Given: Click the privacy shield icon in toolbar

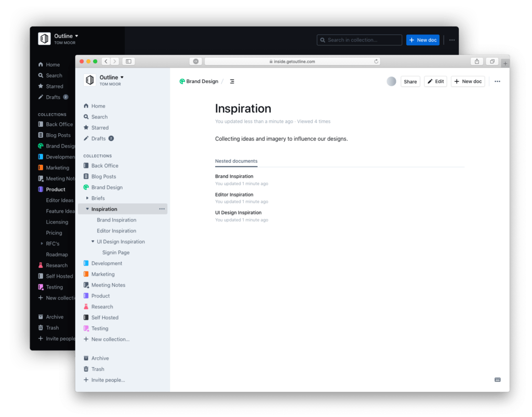Looking at the screenshot, I should [x=196, y=61].
